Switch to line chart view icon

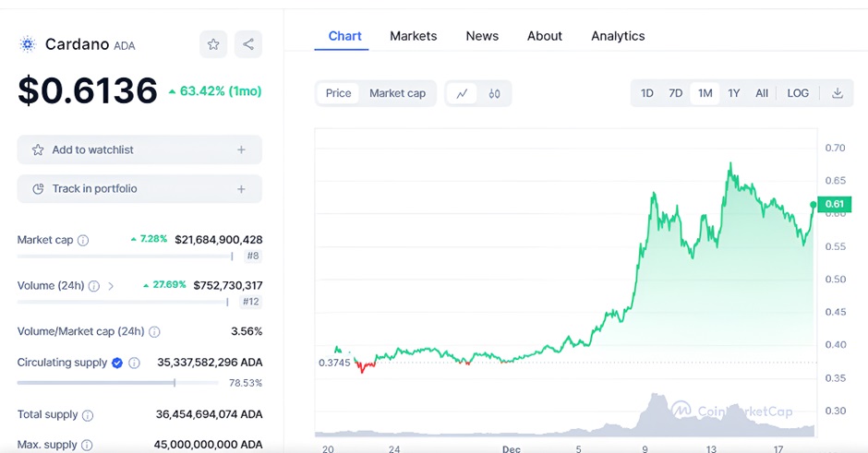point(462,93)
